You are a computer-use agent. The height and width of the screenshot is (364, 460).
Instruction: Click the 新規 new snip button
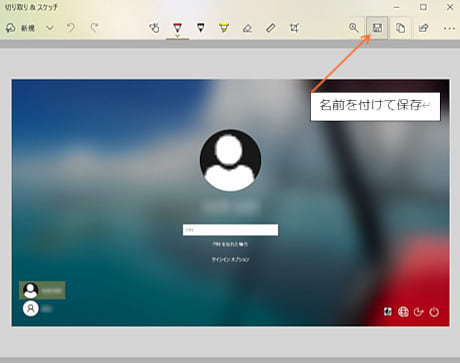(x=20, y=28)
